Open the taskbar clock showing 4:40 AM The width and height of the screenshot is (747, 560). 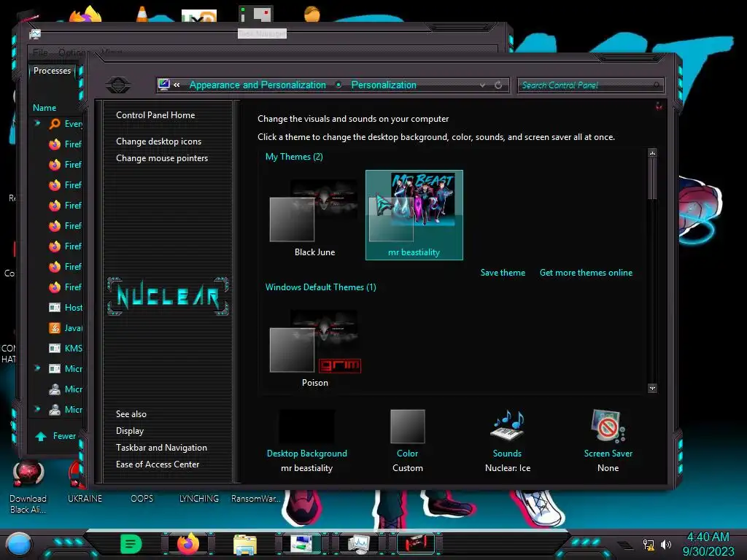pyautogui.click(x=708, y=544)
